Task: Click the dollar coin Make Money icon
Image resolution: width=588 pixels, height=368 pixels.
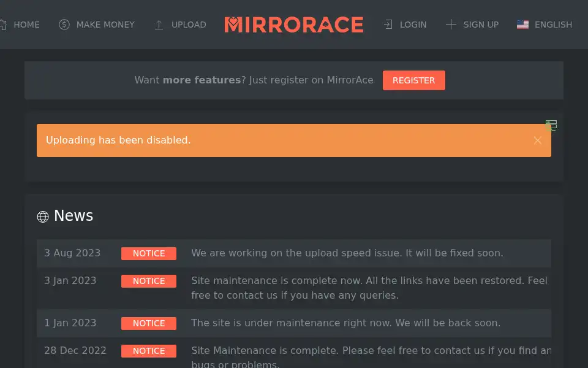Action: click(64, 25)
